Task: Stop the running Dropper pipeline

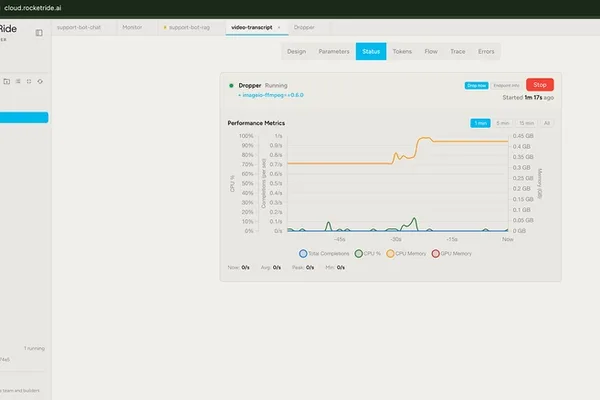Action: (540, 85)
